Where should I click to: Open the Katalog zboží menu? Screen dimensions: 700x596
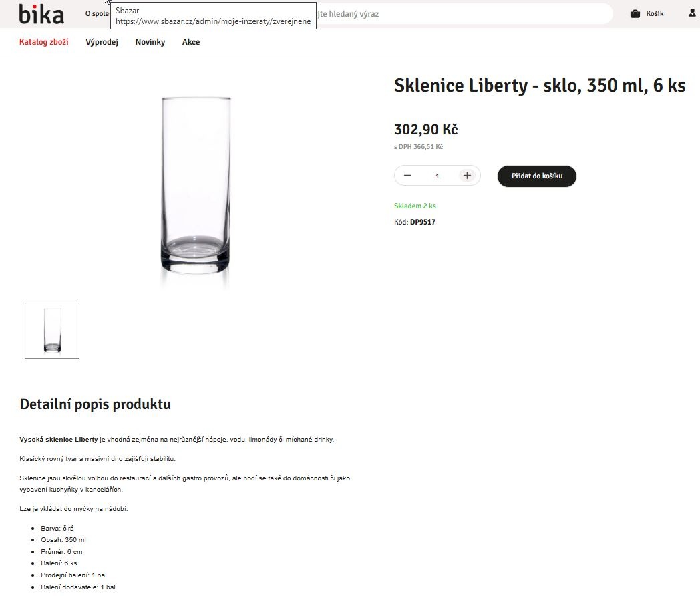coord(44,42)
